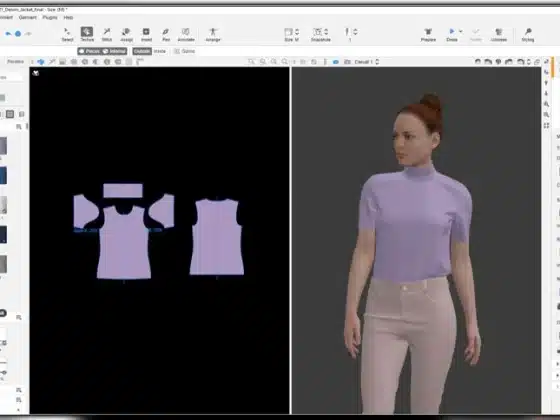Switch to Outside fabric view
The height and width of the screenshot is (420, 560).
(x=142, y=51)
